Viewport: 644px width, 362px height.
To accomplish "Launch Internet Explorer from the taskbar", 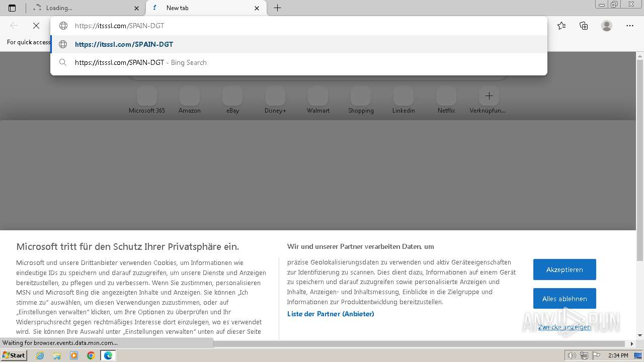I will tap(40, 355).
